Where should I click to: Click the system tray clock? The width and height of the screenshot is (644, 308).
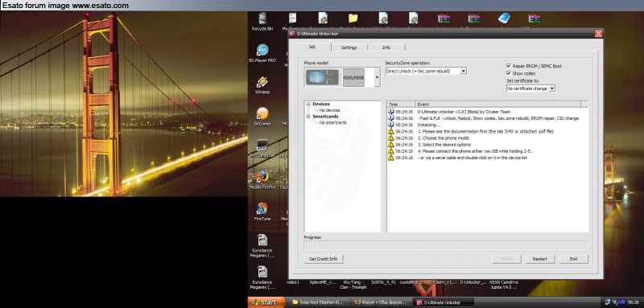[x=633, y=302]
